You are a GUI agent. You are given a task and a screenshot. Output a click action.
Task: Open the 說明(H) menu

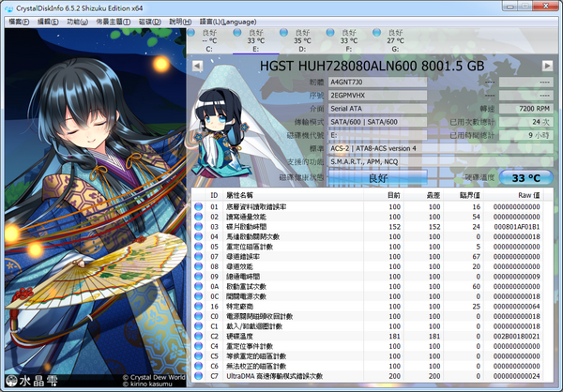180,22
